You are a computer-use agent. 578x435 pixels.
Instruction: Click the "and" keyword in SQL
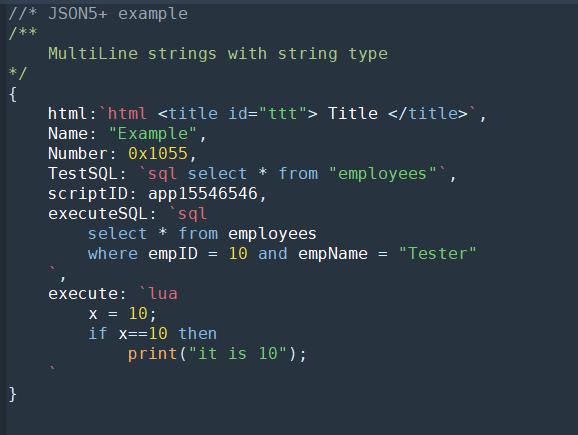(x=272, y=253)
